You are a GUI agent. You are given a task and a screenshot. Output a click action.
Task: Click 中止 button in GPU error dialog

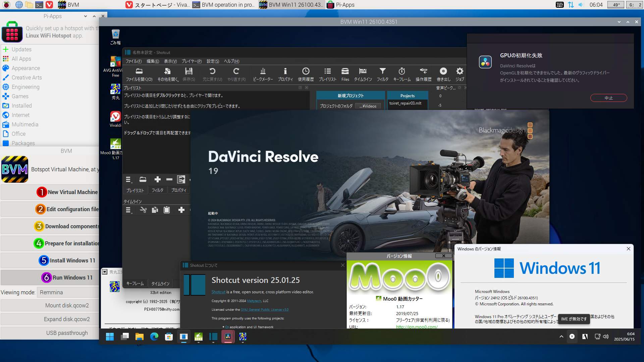pyautogui.click(x=608, y=98)
